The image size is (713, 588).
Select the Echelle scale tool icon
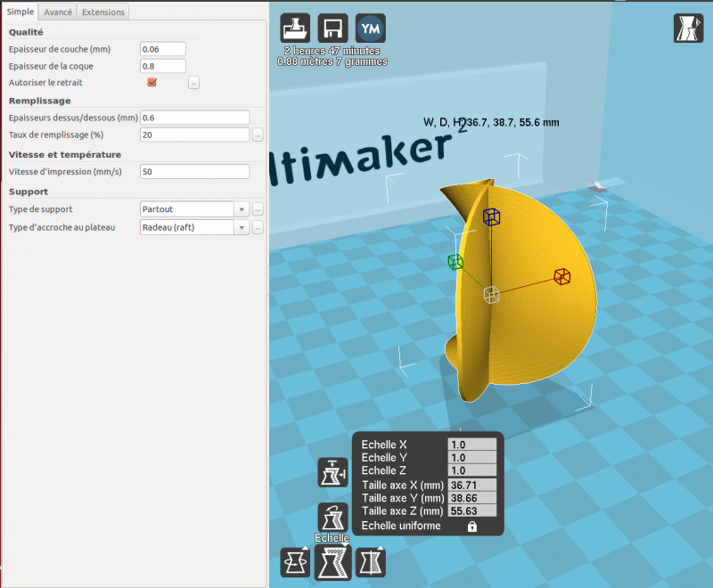coord(332,562)
